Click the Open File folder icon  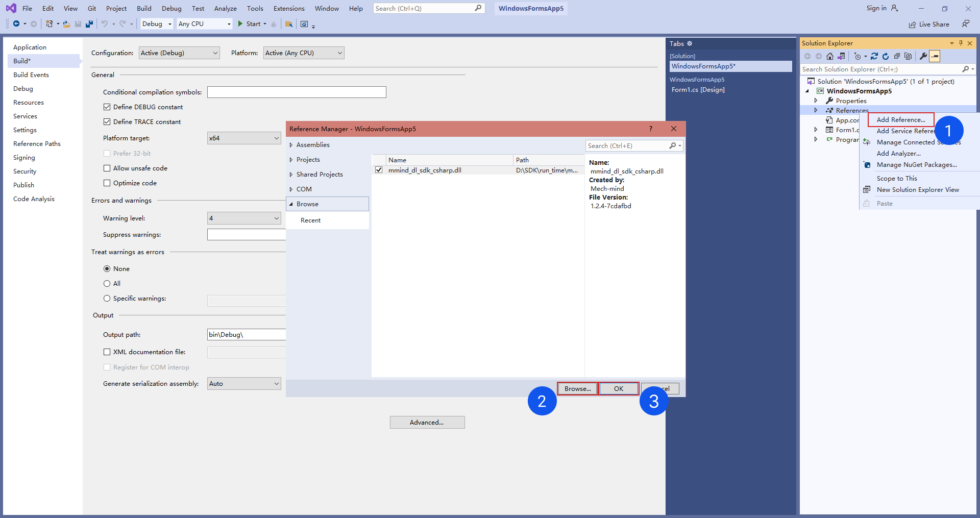66,24
